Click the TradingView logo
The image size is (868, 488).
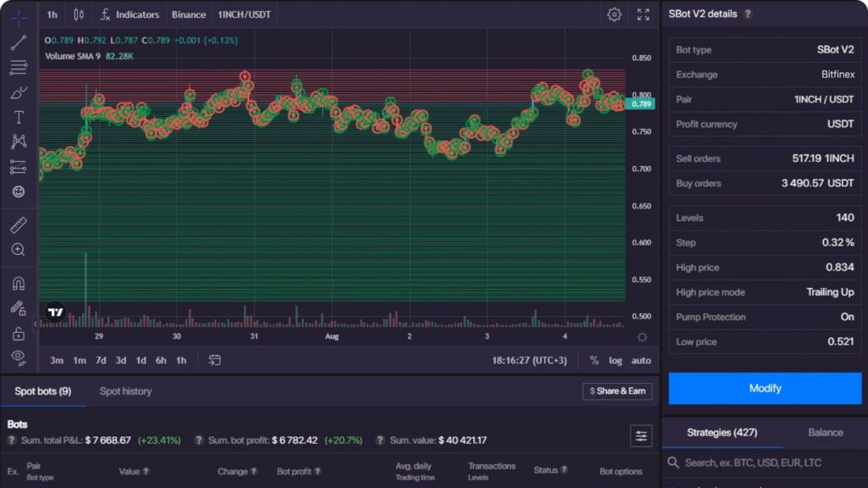(55, 312)
